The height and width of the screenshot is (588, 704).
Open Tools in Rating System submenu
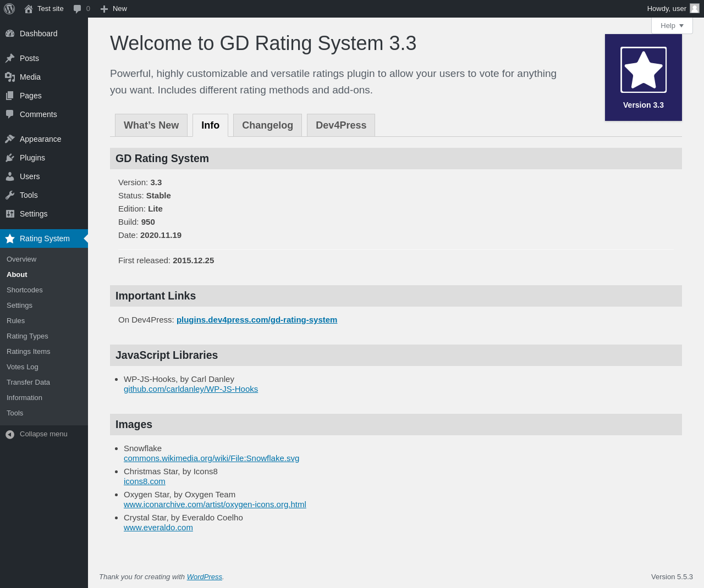pos(15,413)
